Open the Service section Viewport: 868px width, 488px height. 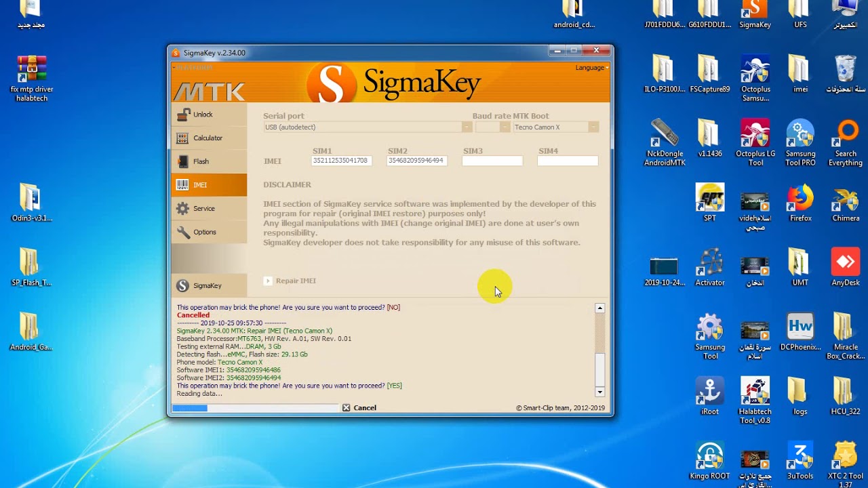click(x=209, y=209)
